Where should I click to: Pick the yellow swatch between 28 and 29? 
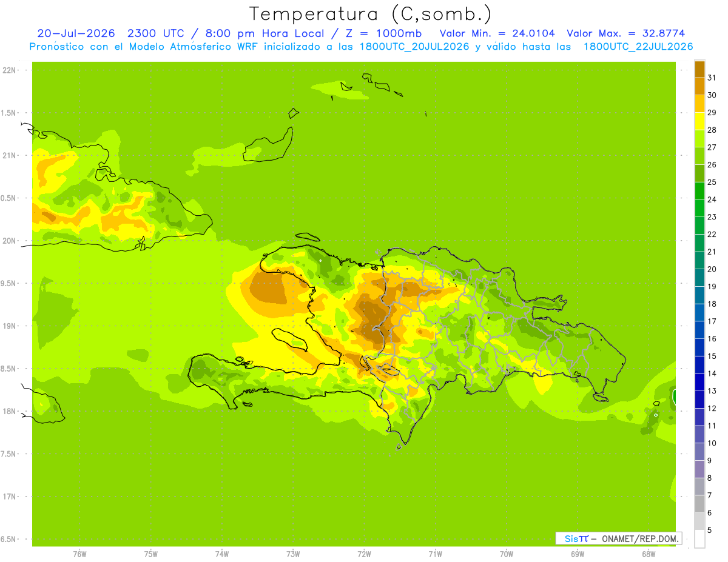[x=699, y=122]
